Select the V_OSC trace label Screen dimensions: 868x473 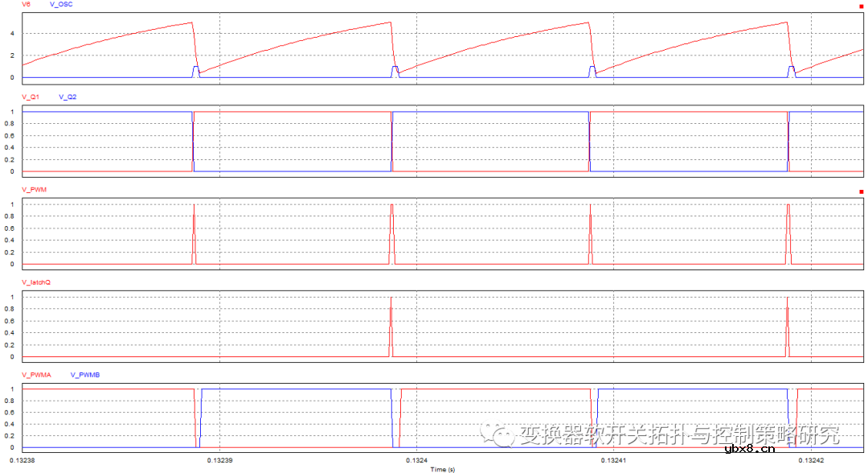point(61,5)
